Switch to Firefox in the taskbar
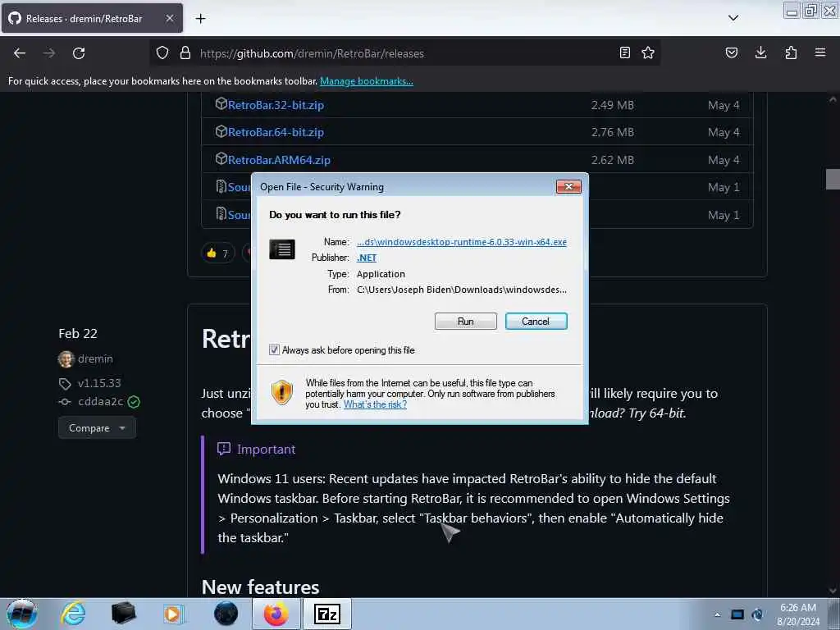The width and height of the screenshot is (840, 630). pyautogui.click(x=276, y=614)
